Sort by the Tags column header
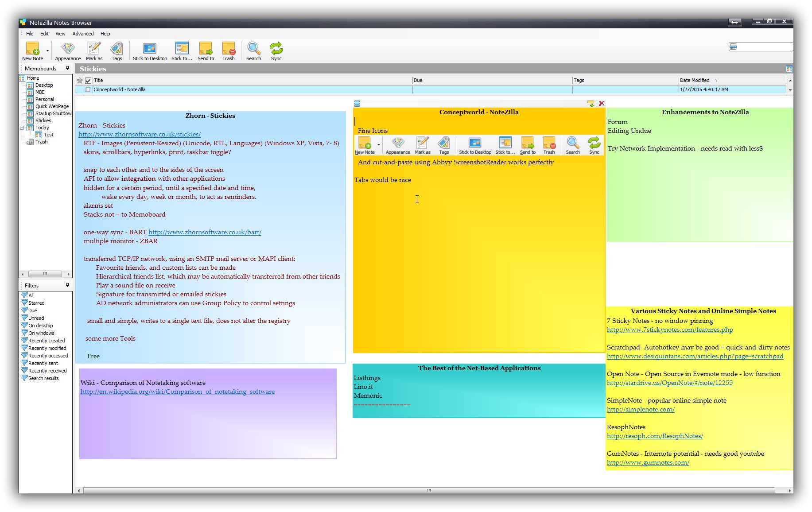Screen dimensions: 812x512 coord(626,80)
